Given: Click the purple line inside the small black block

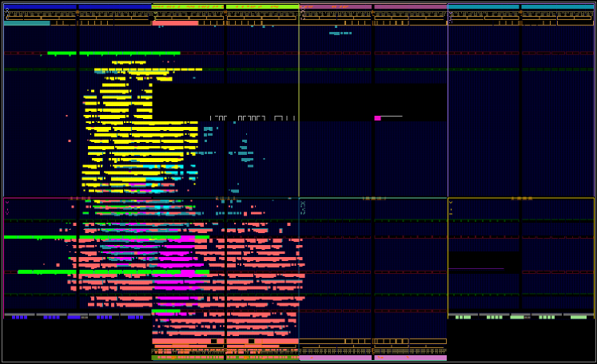Looking at the screenshot, I should 476,268.
